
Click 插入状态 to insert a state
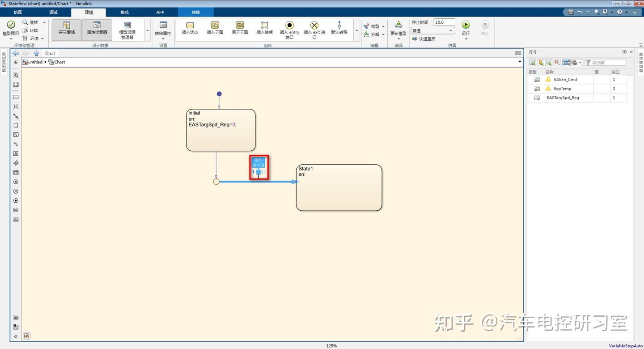(x=190, y=28)
